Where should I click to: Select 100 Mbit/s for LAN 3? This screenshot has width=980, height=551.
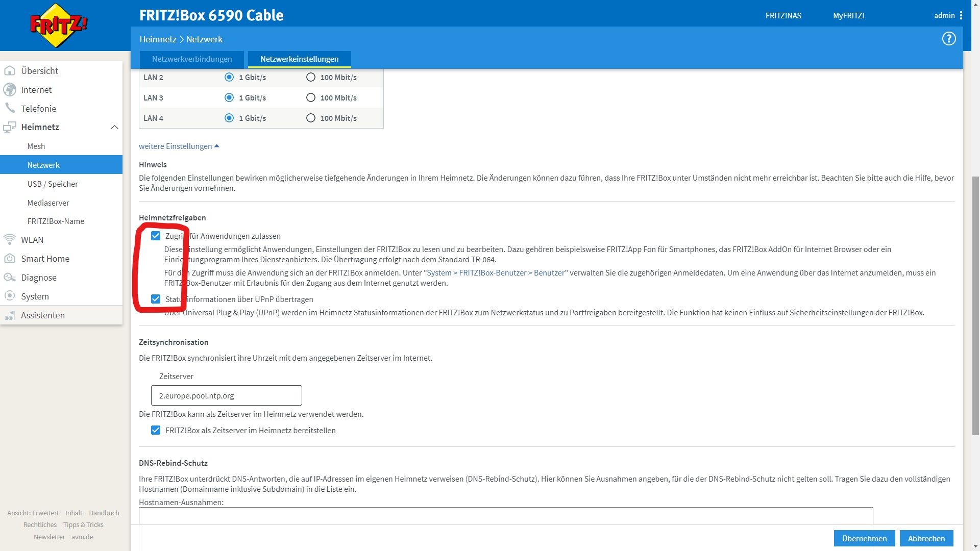[311, 97]
